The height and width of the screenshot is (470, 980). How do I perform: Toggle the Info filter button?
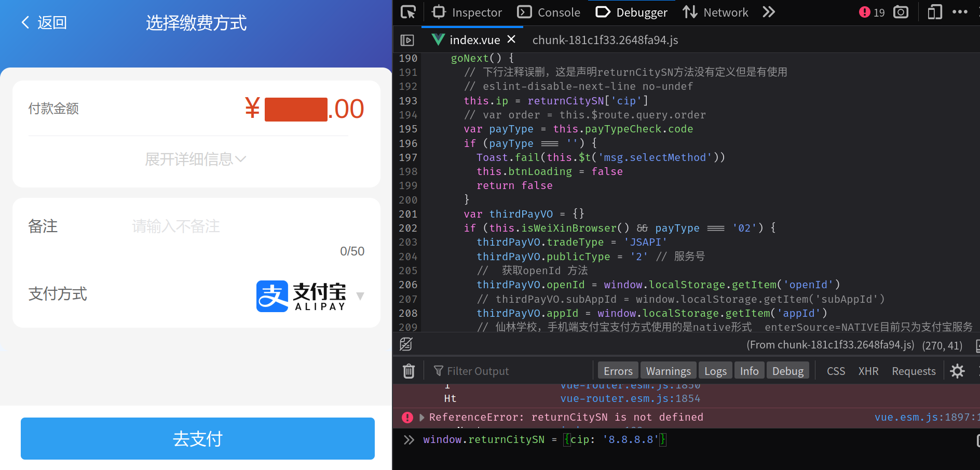(x=749, y=371)
